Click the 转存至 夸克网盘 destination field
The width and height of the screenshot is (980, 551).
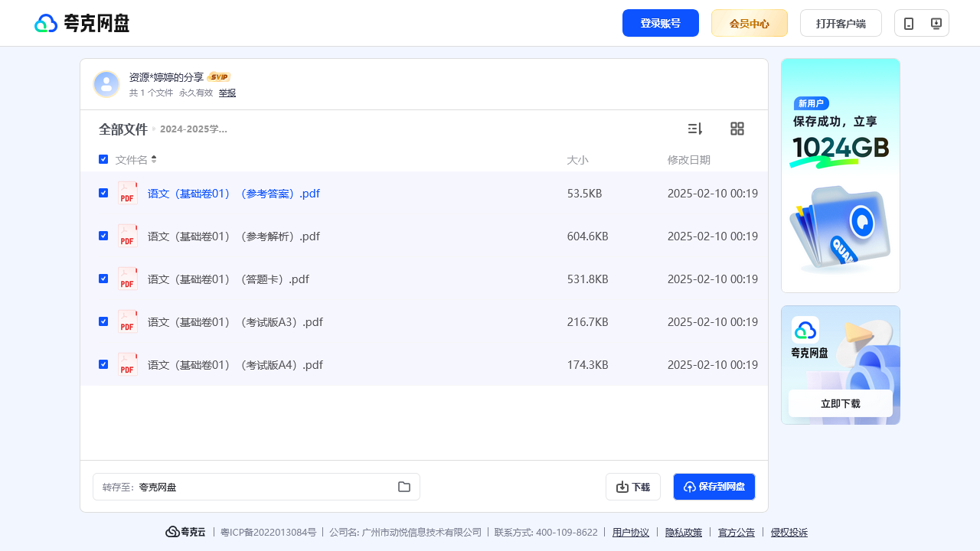coord(256,487)
